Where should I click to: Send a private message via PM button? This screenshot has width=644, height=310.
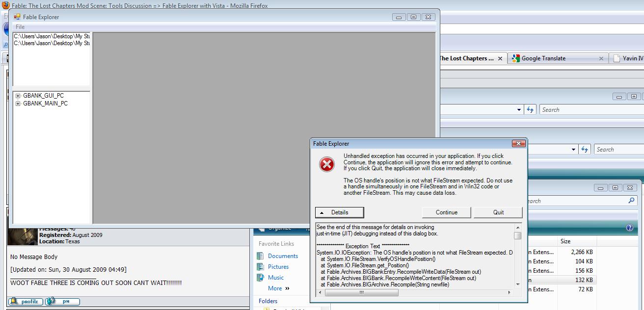click(x=62, y=302)
